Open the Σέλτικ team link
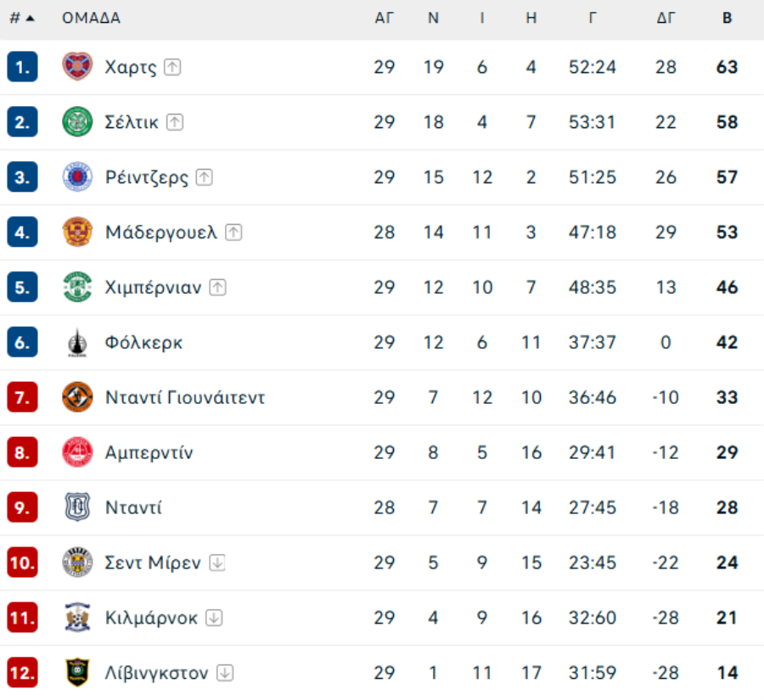Screen dimensions: 764x700 click(132, 122)
